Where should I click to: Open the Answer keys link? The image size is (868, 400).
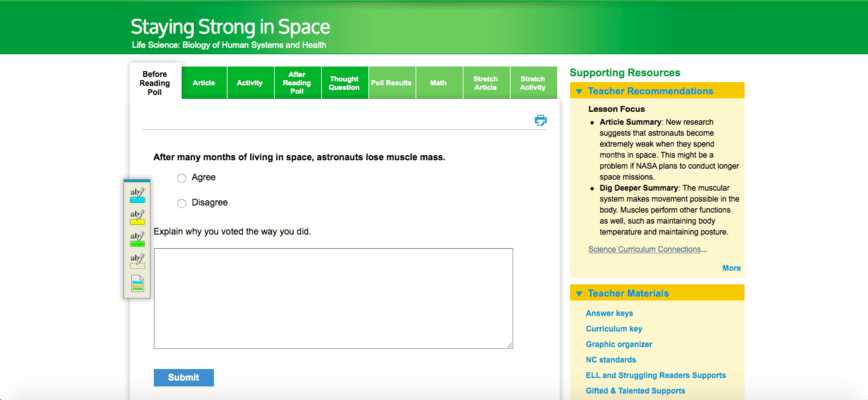click(609, 313)
